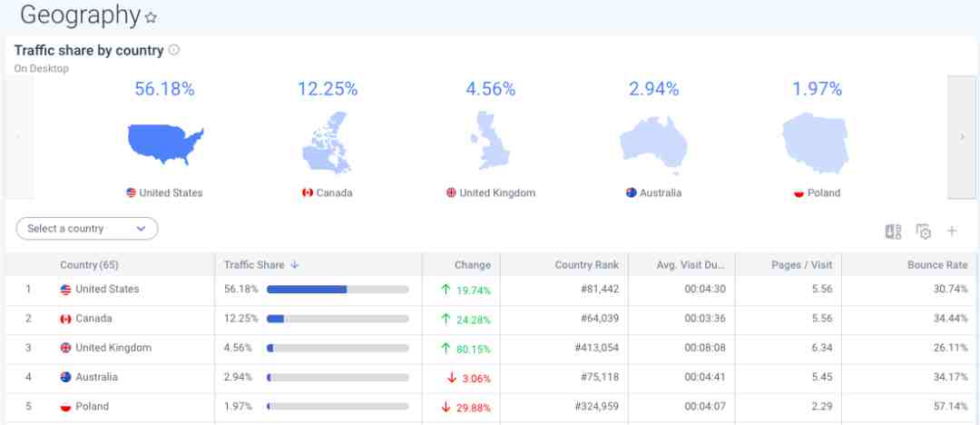Open the Traffic share by country info tooltip
The image size is (980, 425).
174,51
